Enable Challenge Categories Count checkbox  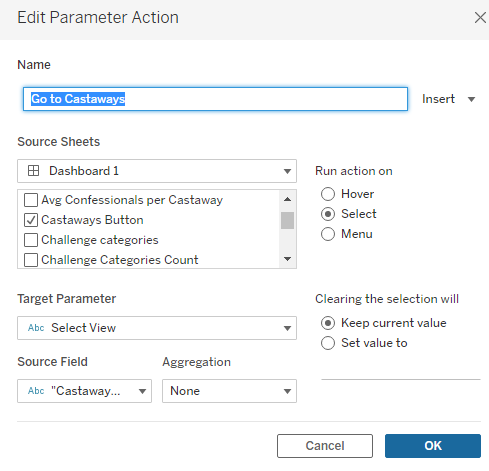[x=31, y=260]
